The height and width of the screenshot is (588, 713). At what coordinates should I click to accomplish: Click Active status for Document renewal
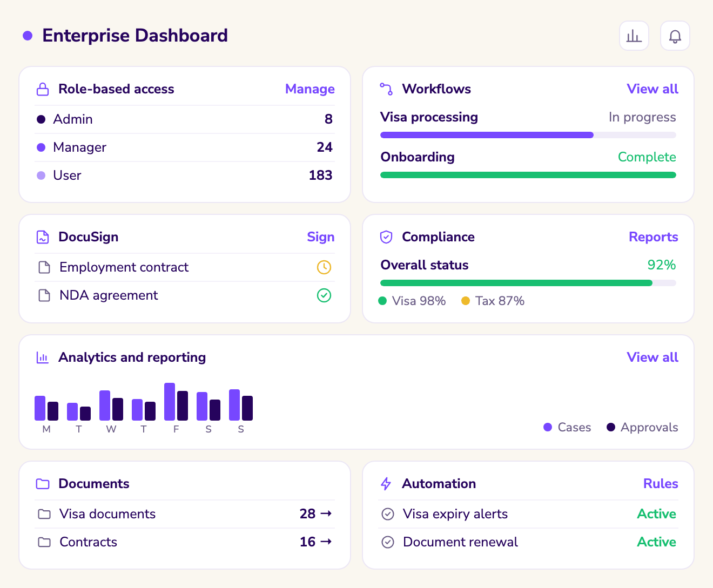tap(657, 542)
